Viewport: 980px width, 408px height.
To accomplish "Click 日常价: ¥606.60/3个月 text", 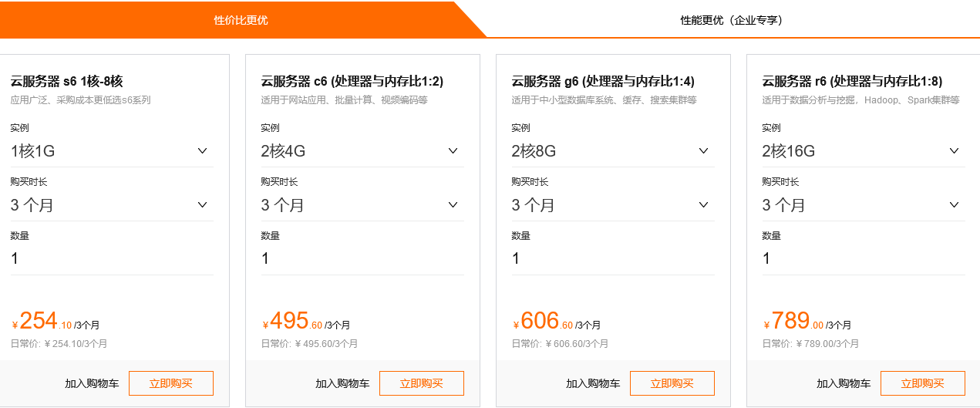I will 561,344.
